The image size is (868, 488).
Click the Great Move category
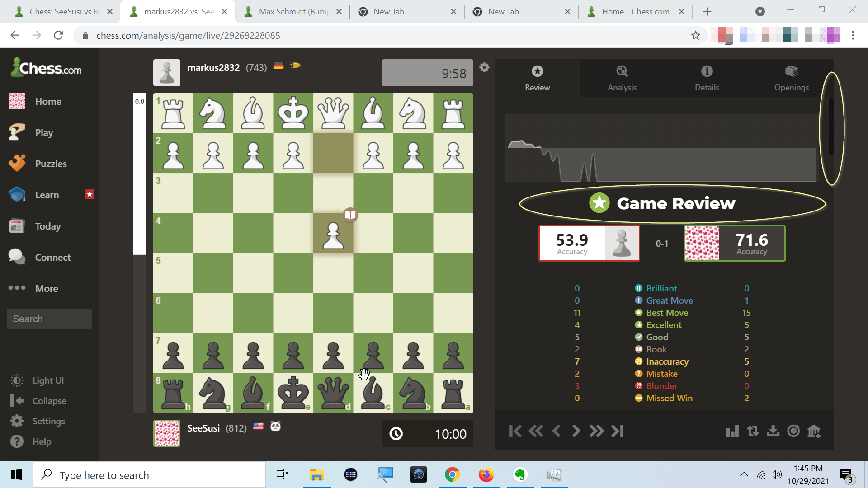(664, 300)
